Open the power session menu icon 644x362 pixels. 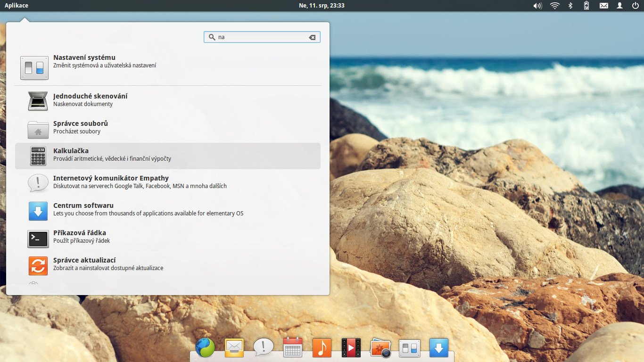coord(636,6)
